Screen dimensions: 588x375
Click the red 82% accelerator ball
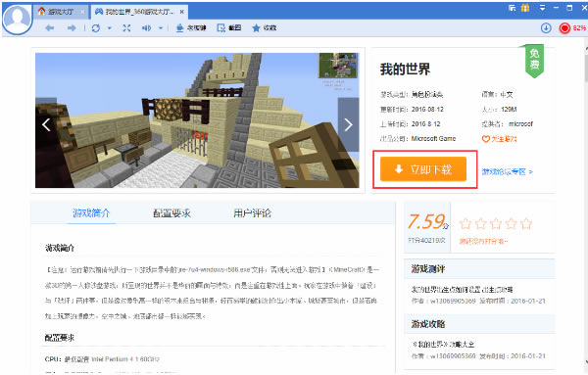click(x=564, y=28)
